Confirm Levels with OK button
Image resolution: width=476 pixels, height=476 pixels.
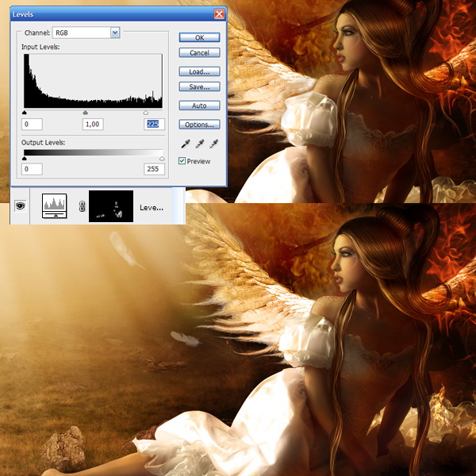pyautogui.click(x=199, y=37)
